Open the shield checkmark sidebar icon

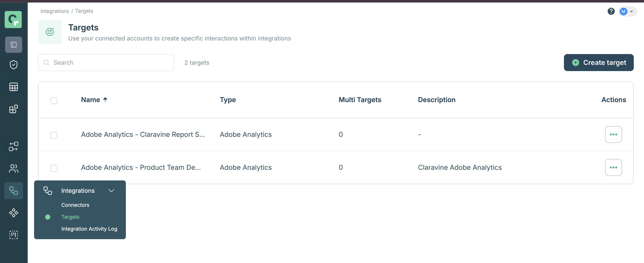click(x=13, y=65)
